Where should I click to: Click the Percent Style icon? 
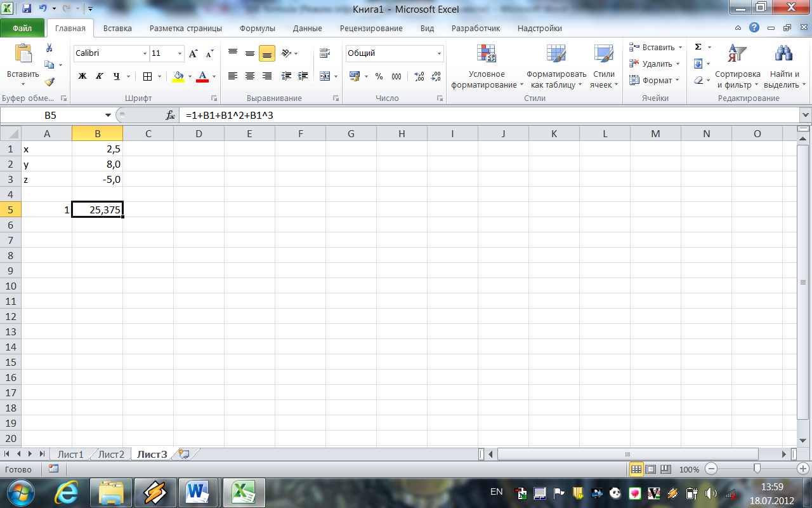[x=379, y=76]
